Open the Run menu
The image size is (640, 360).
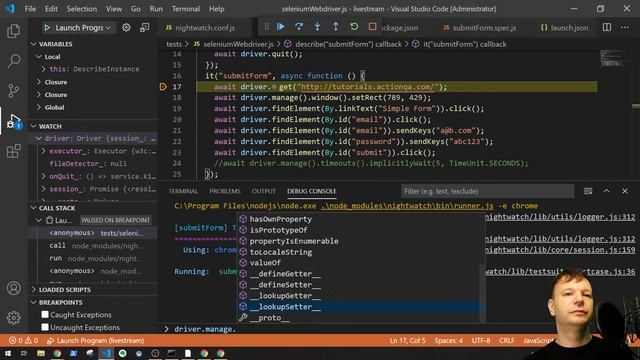click(156, 9)
